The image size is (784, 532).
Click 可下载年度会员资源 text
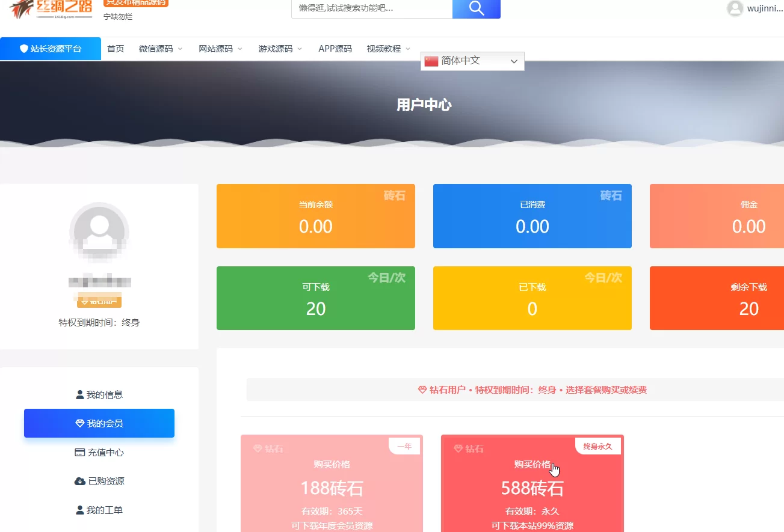click(x=332, y=526)
